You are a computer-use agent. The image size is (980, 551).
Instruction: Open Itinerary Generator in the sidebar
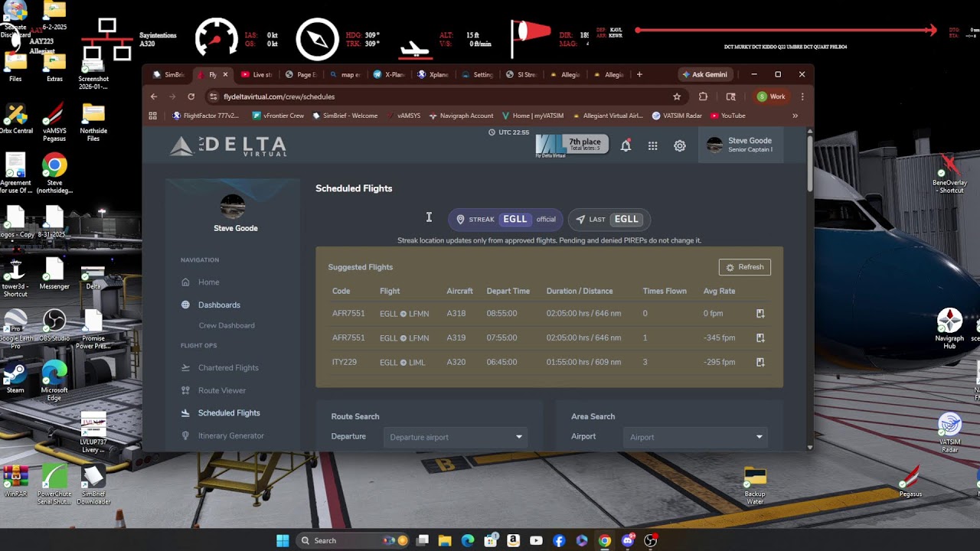230,435
